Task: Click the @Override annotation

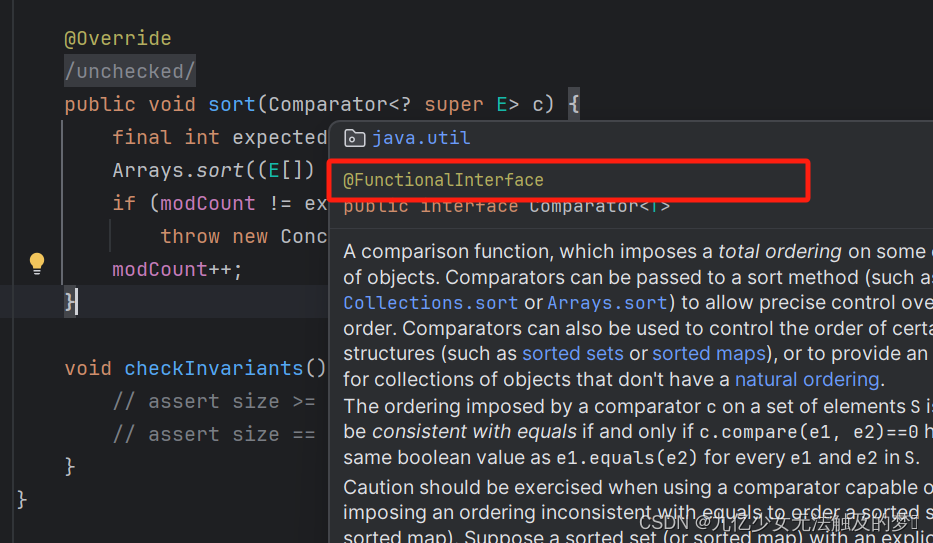Action: click(118, 39)
